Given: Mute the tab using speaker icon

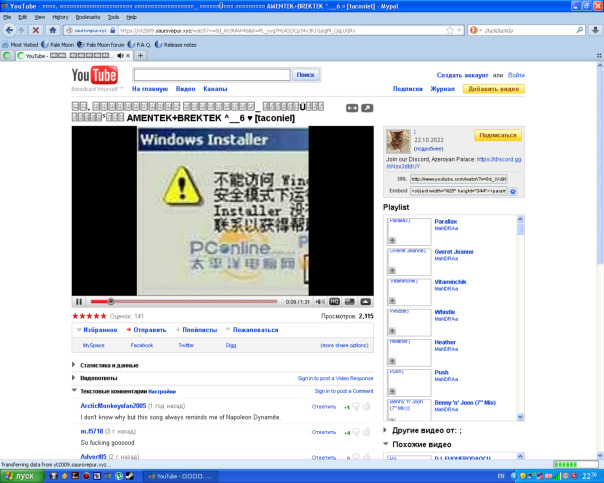Looking at the screenshot, I should [x=120, y=55].
